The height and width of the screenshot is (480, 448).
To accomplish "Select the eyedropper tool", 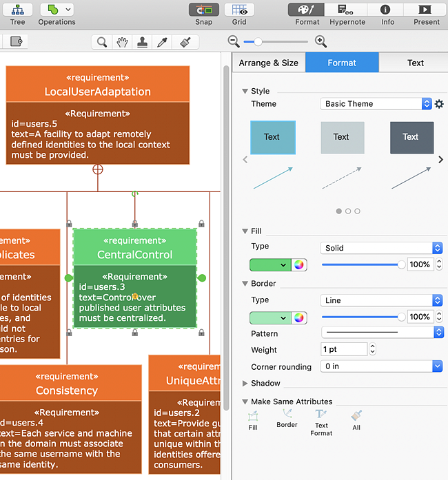I will pyautogui.click(x=162, y=42).
